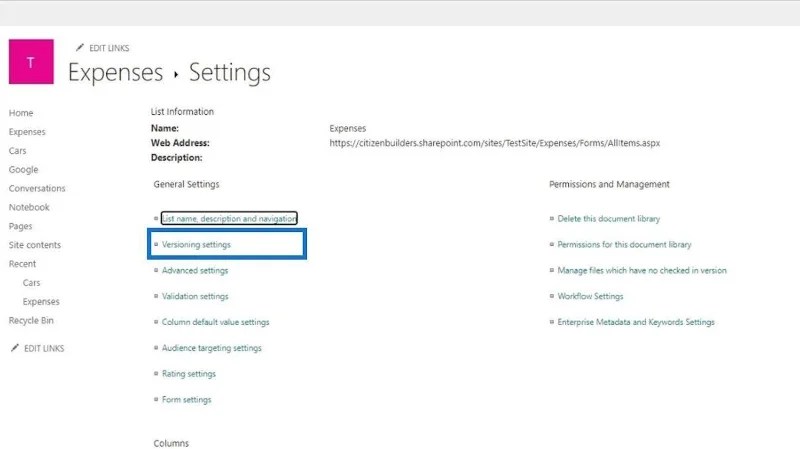
Task: Open Cars under Recent section
Action: pyautogui.click(x=32, y=283)
